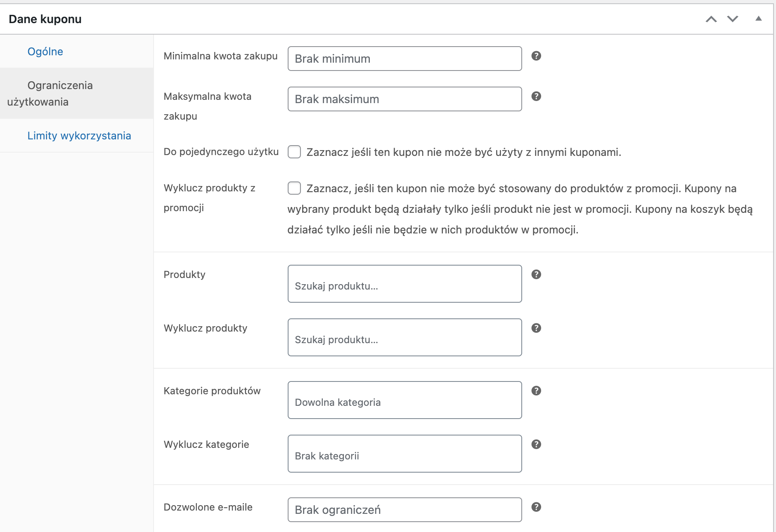776x532 pixels.
Task: Click text 'Zaznacz jeśli ten kupon nie może być użyty'
Action: [414, 152]
